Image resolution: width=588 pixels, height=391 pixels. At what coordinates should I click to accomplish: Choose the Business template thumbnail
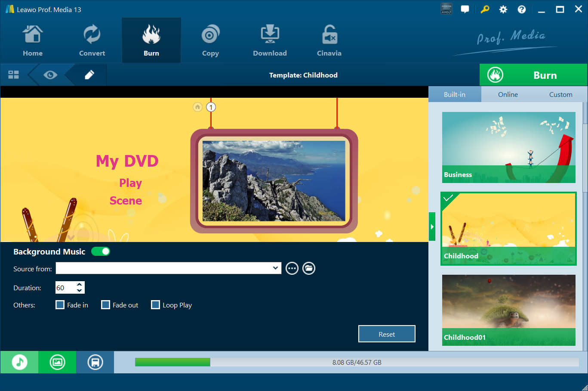tap(509, 147)
